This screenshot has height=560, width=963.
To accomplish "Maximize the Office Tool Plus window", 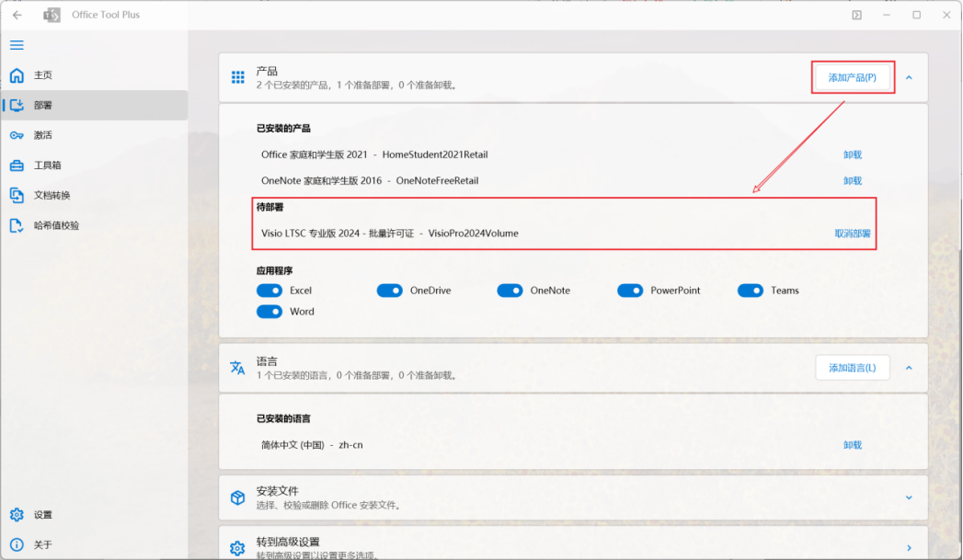I will [x=916, y=15].
